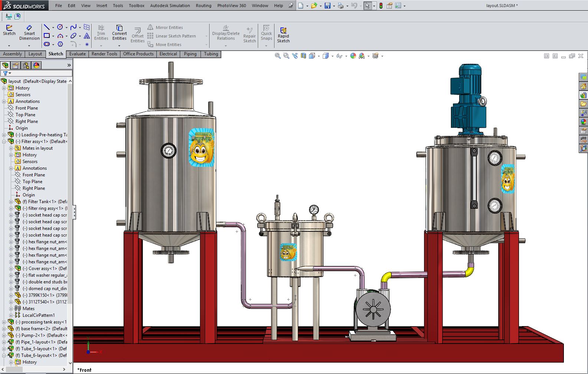The image size is (588, 374).
Task: Open the Insert menu
Action: click(102, 6)
